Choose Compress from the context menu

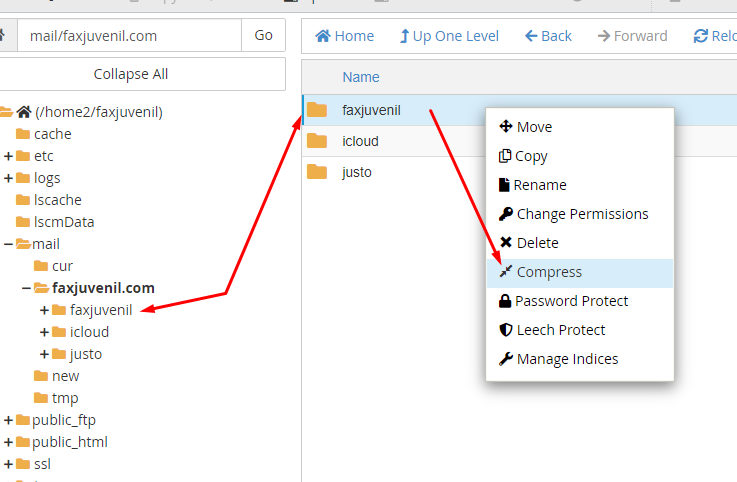(548, 272)
